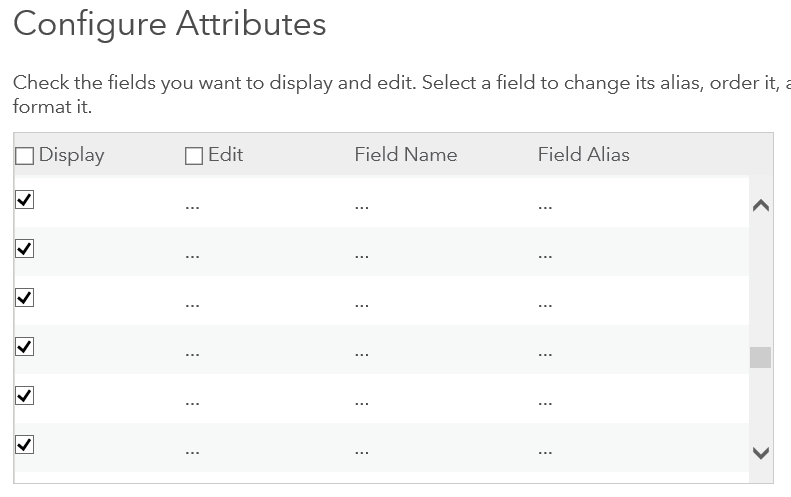
Task: Toggle the Display column header checkbox
Action: (25, 156)
